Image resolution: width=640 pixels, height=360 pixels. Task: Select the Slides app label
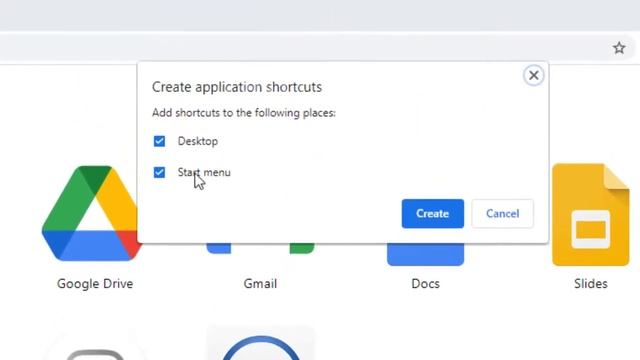pos(591,284)
